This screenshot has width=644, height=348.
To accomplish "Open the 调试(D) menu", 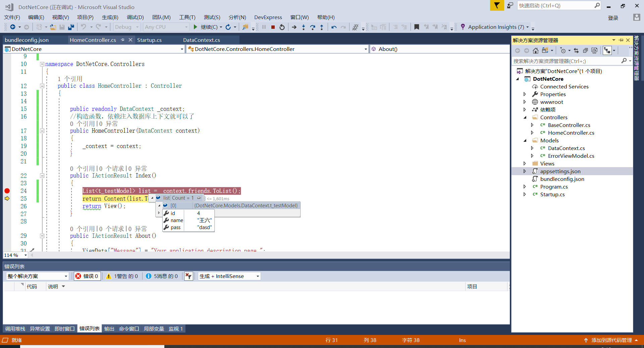I will click(x=135, y=17).
